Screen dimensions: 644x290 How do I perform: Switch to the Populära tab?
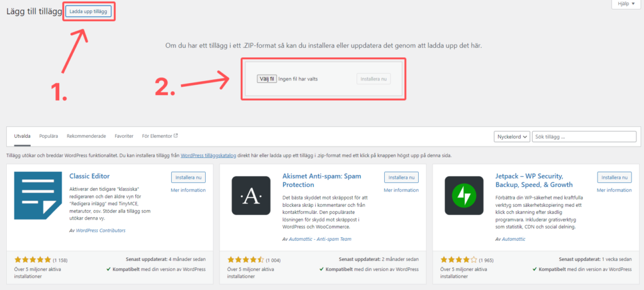point(48,136)
